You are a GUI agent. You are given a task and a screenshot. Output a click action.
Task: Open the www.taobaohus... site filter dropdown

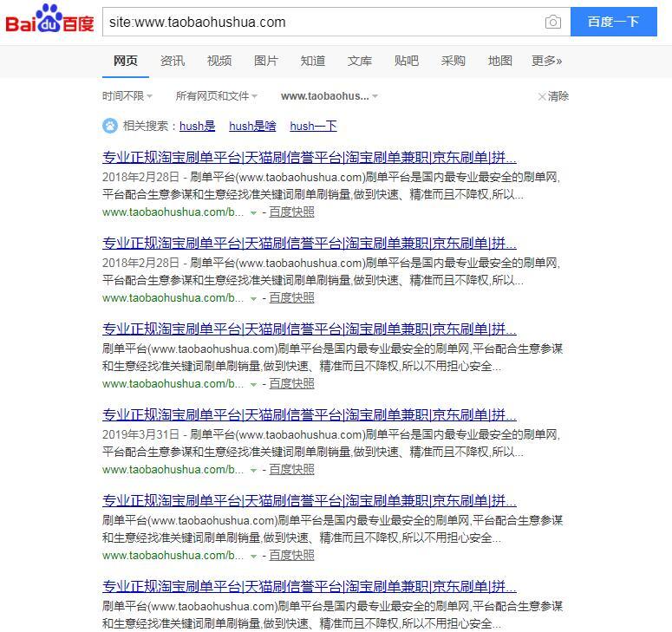click(329, 96)
